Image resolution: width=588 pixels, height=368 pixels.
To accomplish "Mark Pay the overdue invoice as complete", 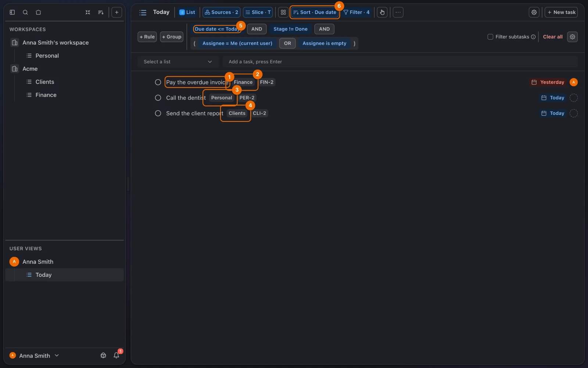I will pyautogui.click(x=158, y=82).
